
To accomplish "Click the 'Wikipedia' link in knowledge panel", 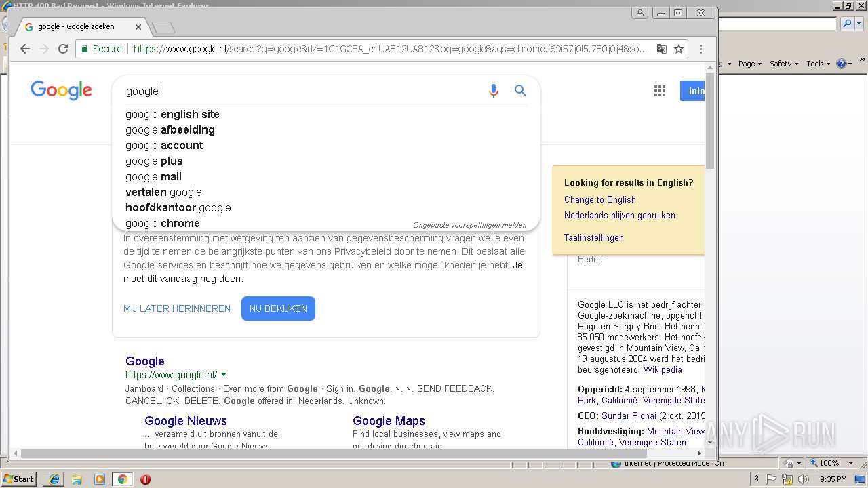I will coord(663,369).
